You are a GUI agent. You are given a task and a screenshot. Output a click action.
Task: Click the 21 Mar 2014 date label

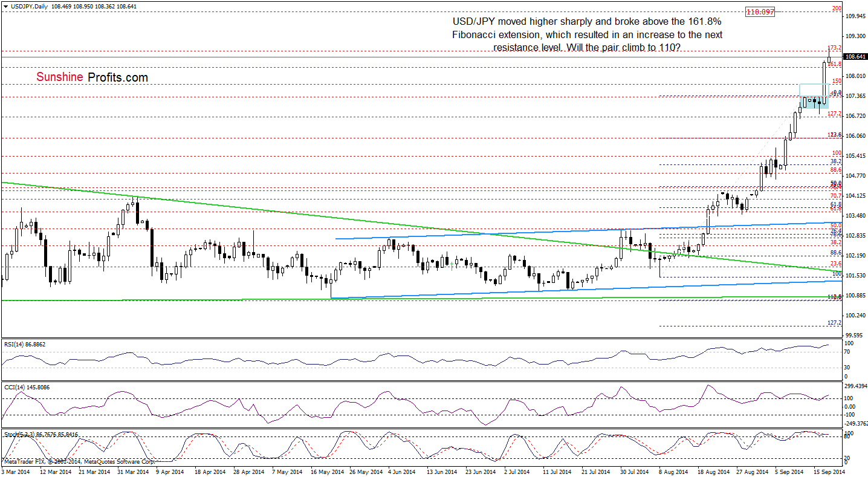point(95,471)
